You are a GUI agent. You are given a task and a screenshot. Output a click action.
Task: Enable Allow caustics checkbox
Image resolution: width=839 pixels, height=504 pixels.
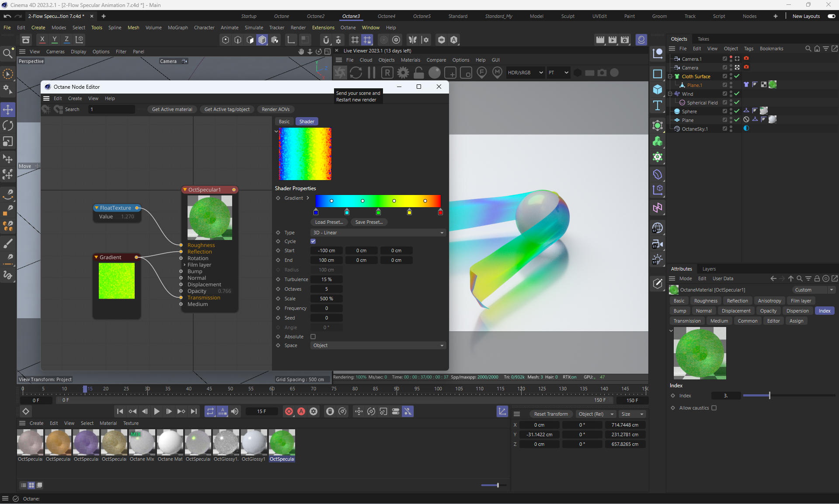click(714, 408)
